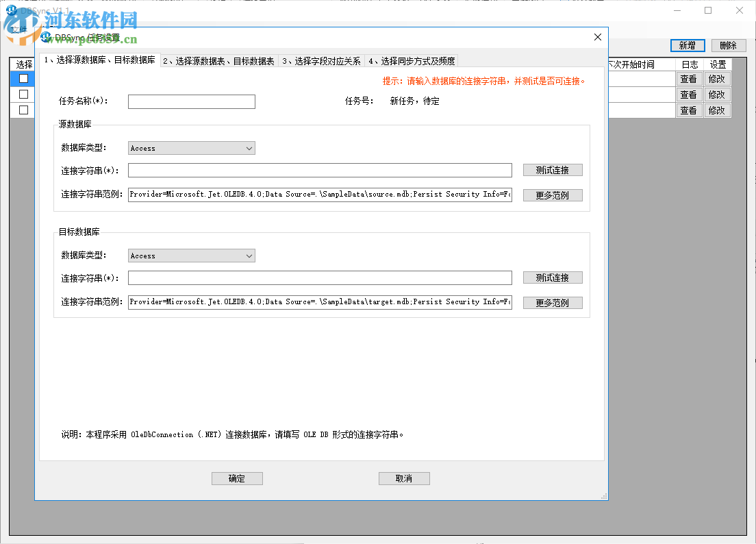Switch to tab "2、选择源数据表、目标数据表"
The height and width of the screenshot is (544, 756).
click(x=219, y=61)
